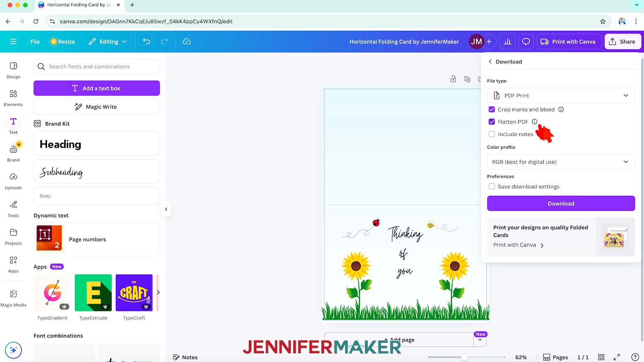Screen dimensions: 644x362
Task: Open the Brand sidebar panel
Action: (13, 153)
